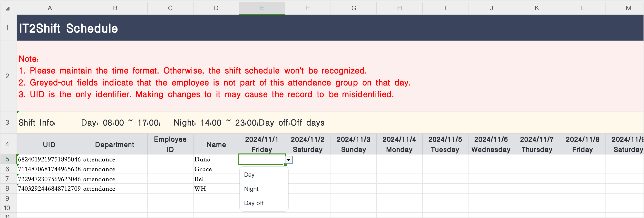Image resolution: width=644 pixels, height=218 pixels.
Task: Select row 5 header
Action: pyautogui.click(x=8, y=159)
